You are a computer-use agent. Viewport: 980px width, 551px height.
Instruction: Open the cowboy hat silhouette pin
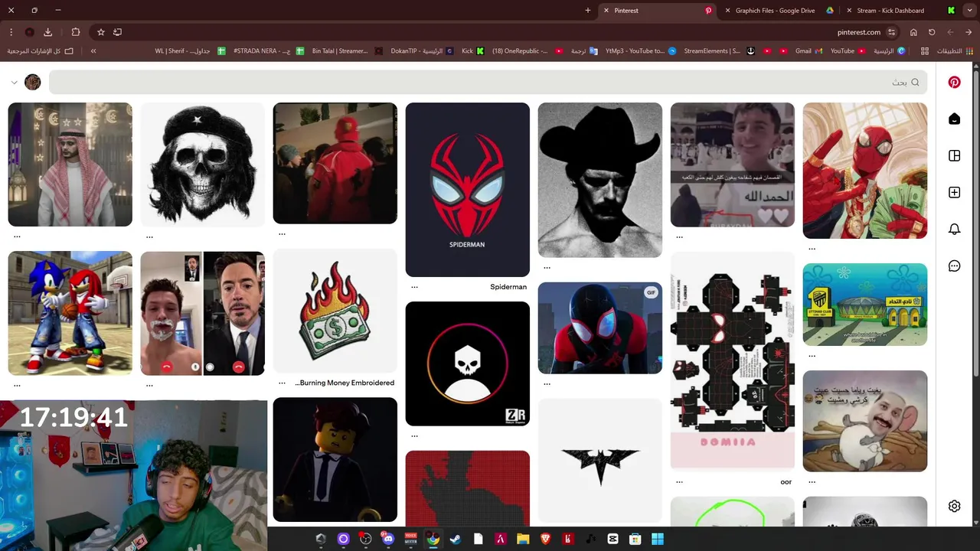[599, 180]
